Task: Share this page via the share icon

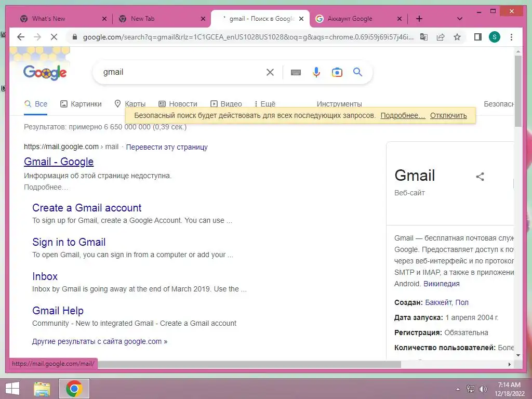Action: click(441, 37)
